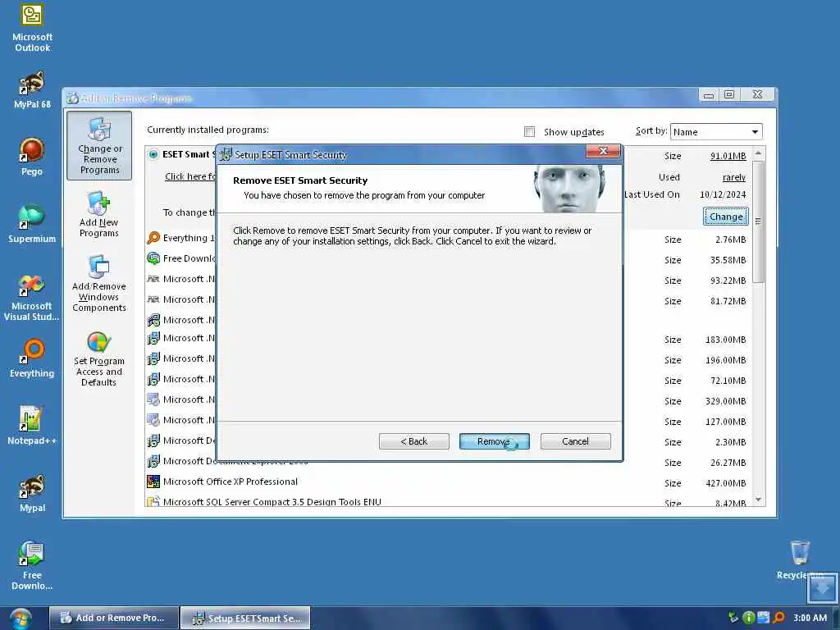Click the 91.01MB size link
This screenshot has width=840, height=630.
pyautogui.click(x=728, y=156)
